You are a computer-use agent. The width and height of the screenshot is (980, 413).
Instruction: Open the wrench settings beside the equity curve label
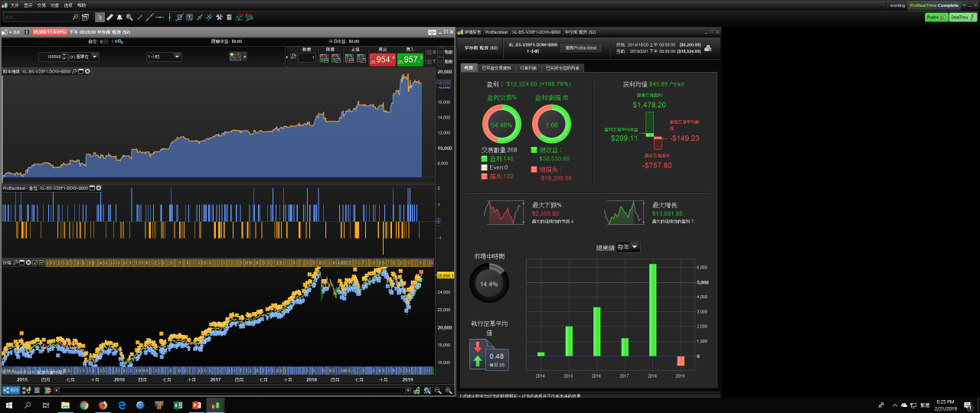[74, 71]
